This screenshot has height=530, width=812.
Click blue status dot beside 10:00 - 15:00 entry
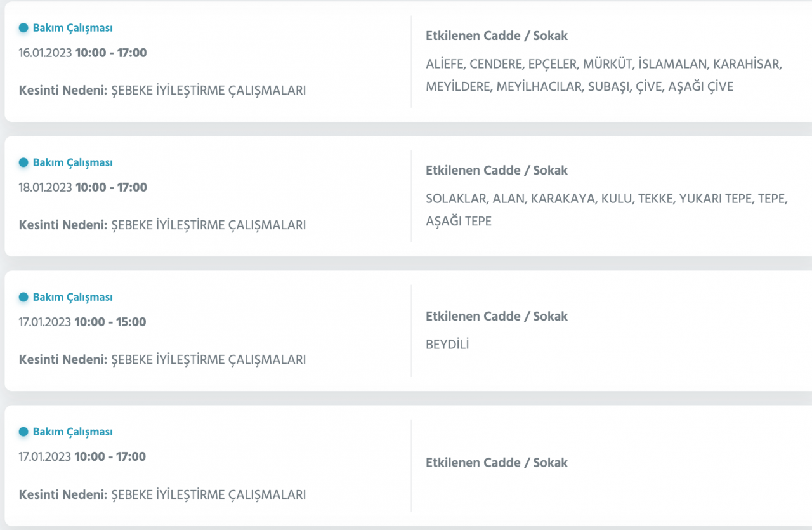[x=23, y=297]
